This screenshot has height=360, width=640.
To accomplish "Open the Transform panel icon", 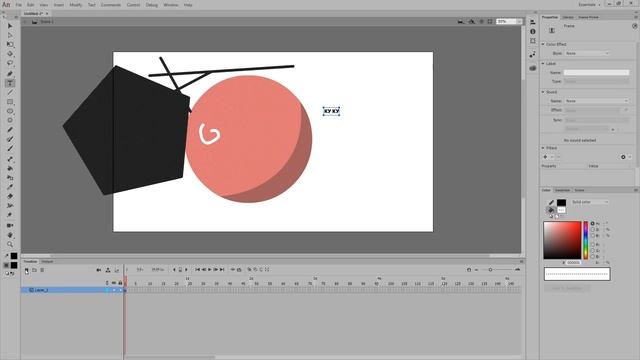I will click(x=533, y=41).
